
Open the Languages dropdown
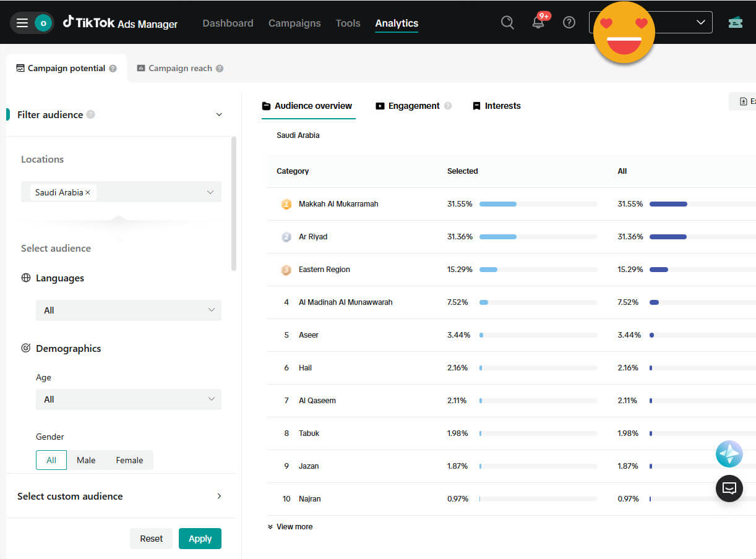(x=129, y=310)
